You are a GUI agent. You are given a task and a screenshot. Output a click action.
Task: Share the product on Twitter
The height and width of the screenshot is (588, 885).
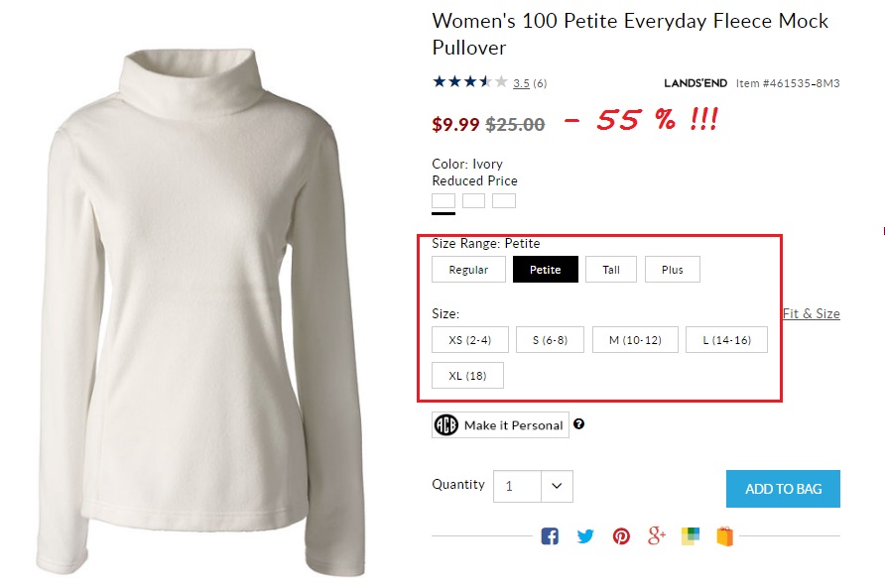(585, 536)
